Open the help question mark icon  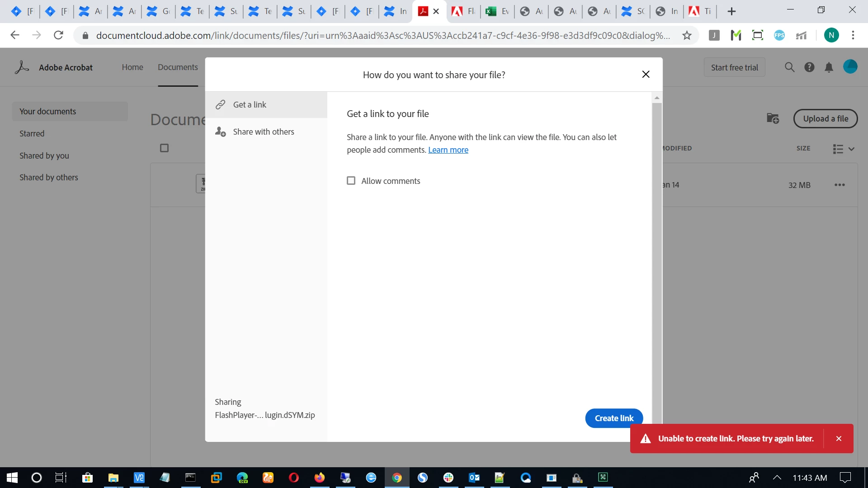pos(809,67)
